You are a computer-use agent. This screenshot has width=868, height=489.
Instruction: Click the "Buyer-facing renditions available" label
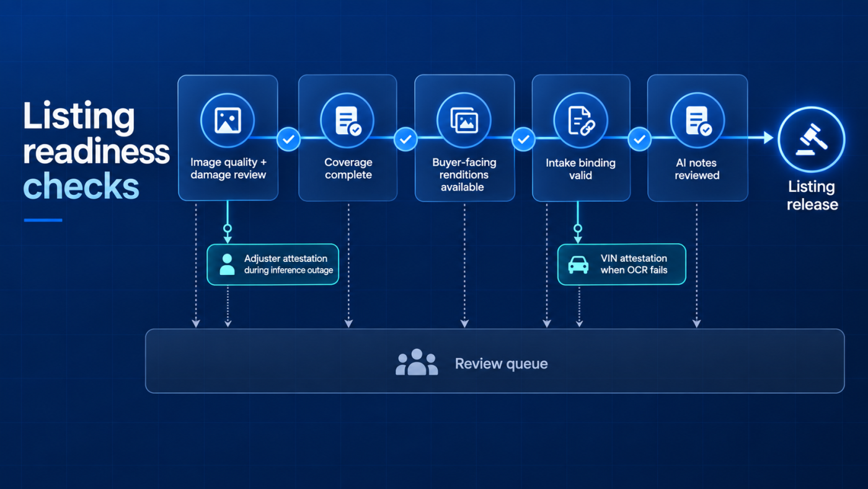(x=464, y=174)
